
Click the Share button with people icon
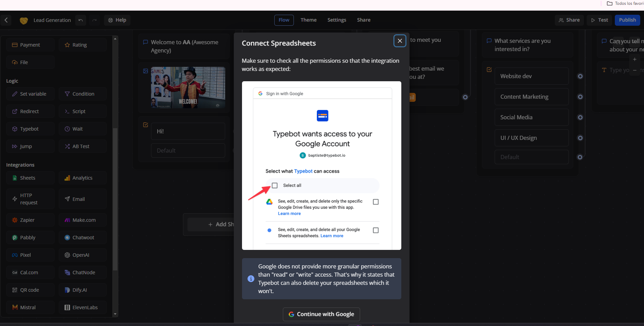pos(569,20)
